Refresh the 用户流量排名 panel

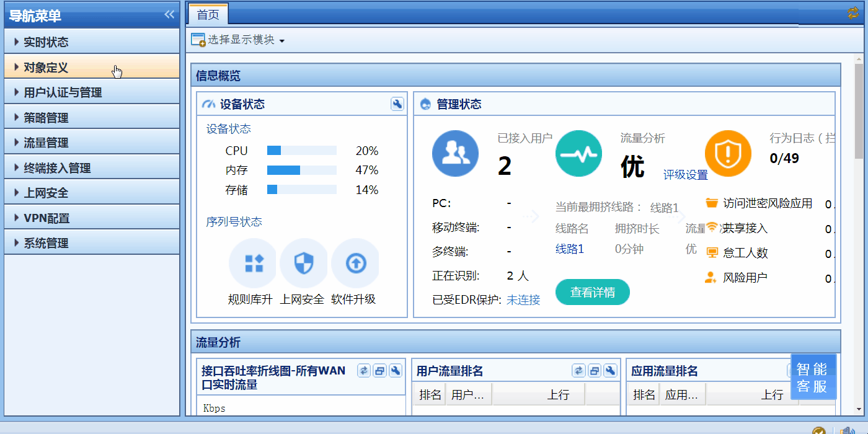pyautogui.click(x=578, y=370)
